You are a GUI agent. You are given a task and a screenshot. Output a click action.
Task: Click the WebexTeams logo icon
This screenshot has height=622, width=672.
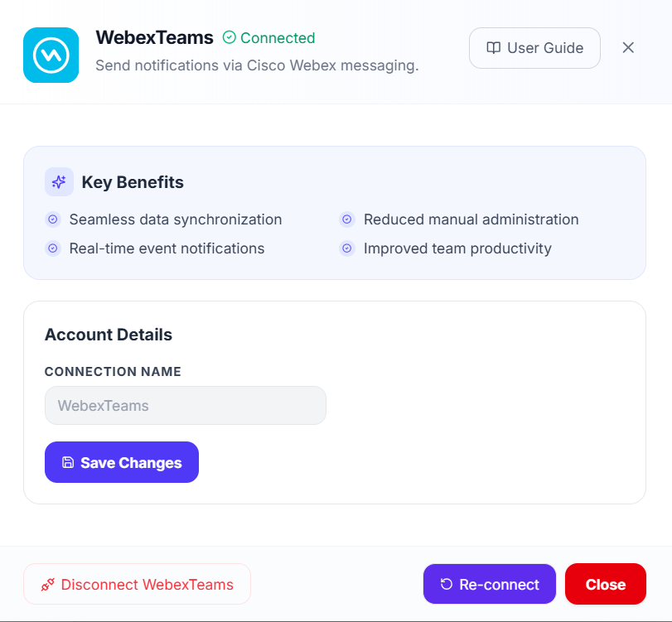pyautogui.click(x=51, y=55)
